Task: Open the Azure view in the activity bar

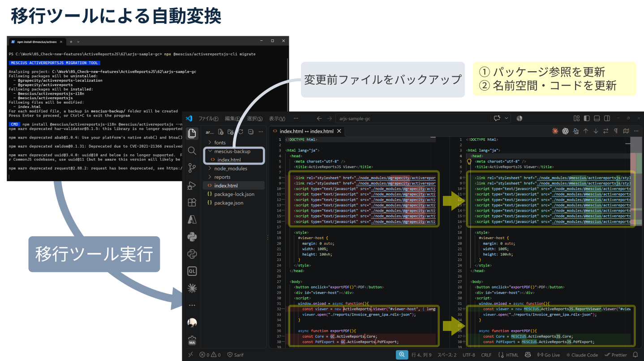Action: [x=192, y=219]
